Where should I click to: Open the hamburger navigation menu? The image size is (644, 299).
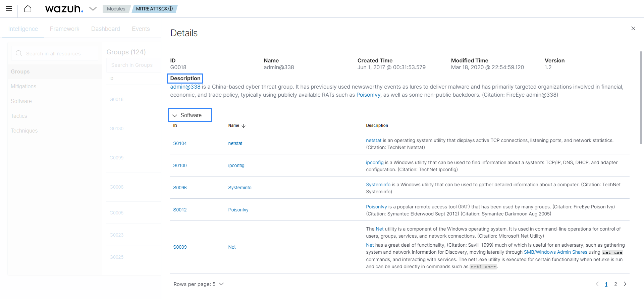pos(9,9)
